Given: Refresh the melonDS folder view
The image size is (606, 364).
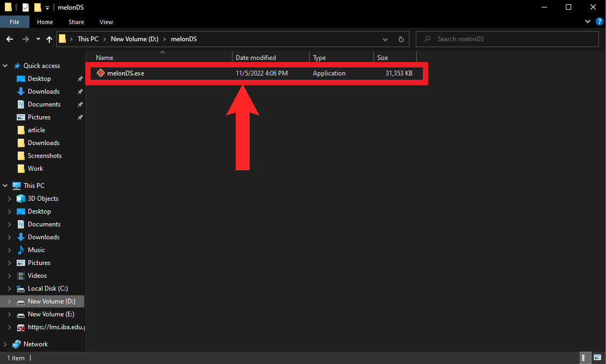Looking at the screenshot, I should tap(401, 39).
